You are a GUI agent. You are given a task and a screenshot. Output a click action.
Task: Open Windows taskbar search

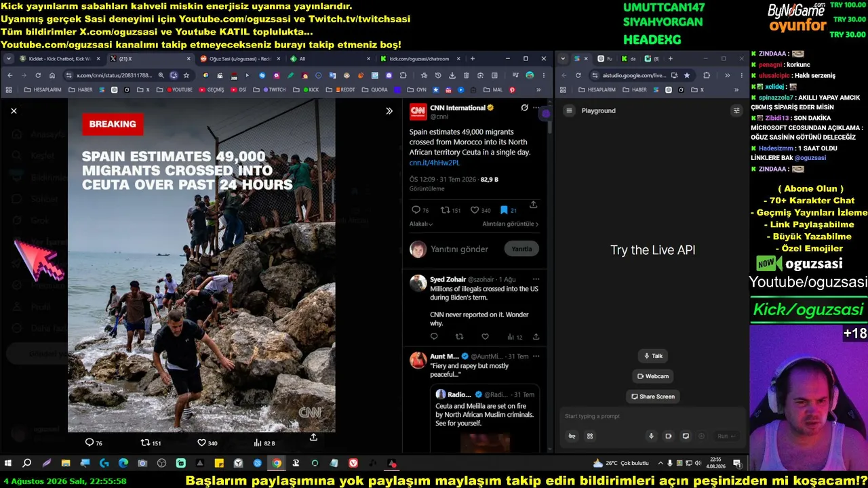(x=27, y=464)
